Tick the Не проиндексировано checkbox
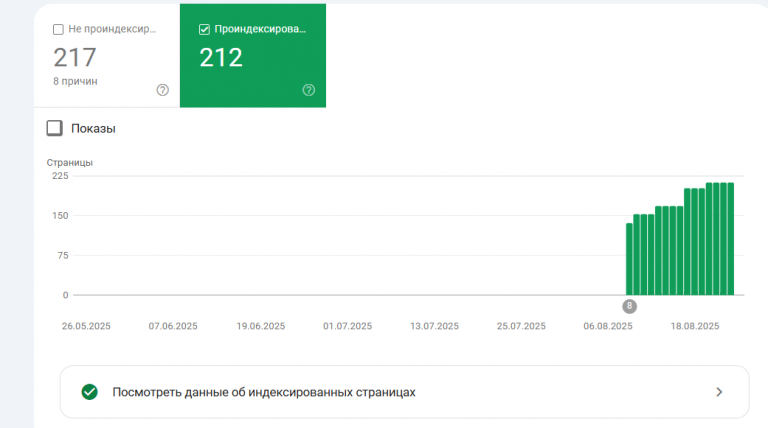This screenshot has width=768, height=428. (x=58, y=29)
